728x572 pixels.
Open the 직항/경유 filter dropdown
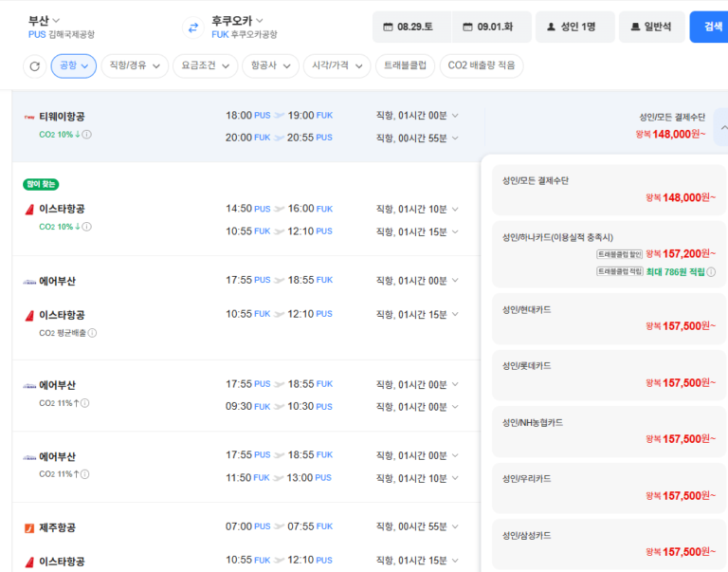click(x=135, y=66)
